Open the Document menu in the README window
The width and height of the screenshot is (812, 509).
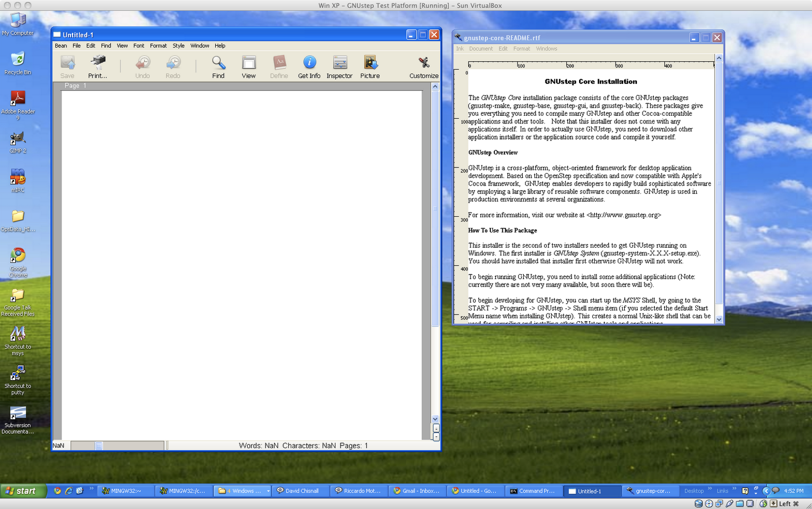tap(481, 49)
